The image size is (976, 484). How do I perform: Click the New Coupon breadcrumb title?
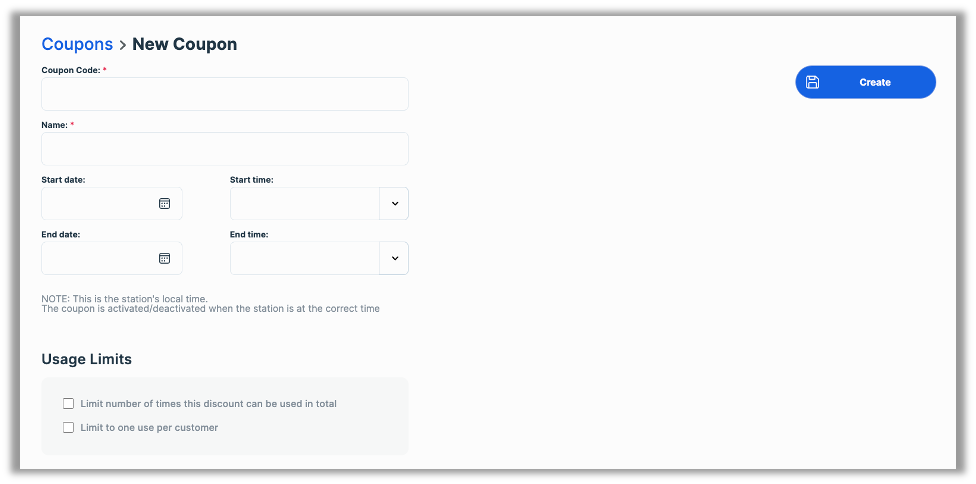185,44
